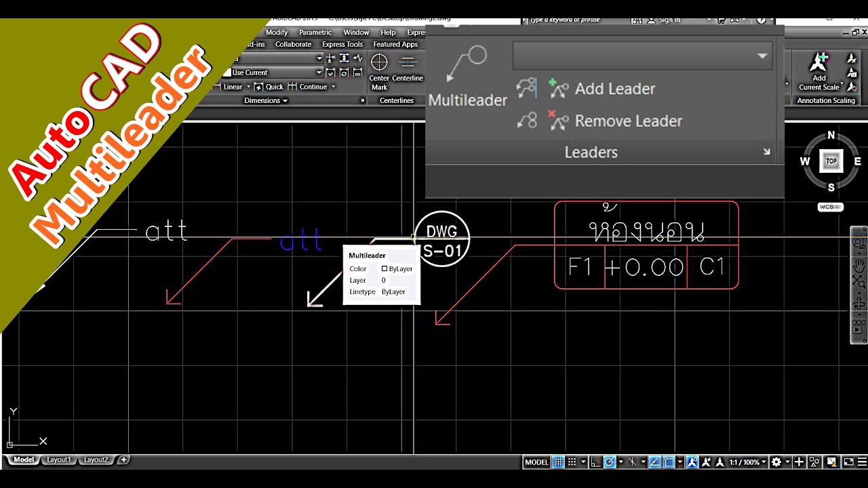
Task: Open the 2D Navigation Wheel
Action: tap(859, 243)
